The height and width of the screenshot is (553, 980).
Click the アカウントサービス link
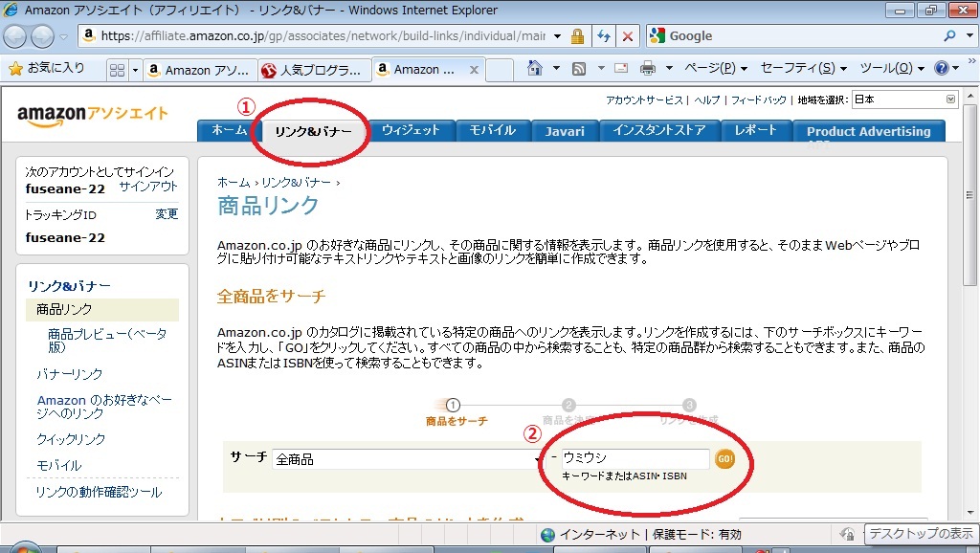coord(644,100)
